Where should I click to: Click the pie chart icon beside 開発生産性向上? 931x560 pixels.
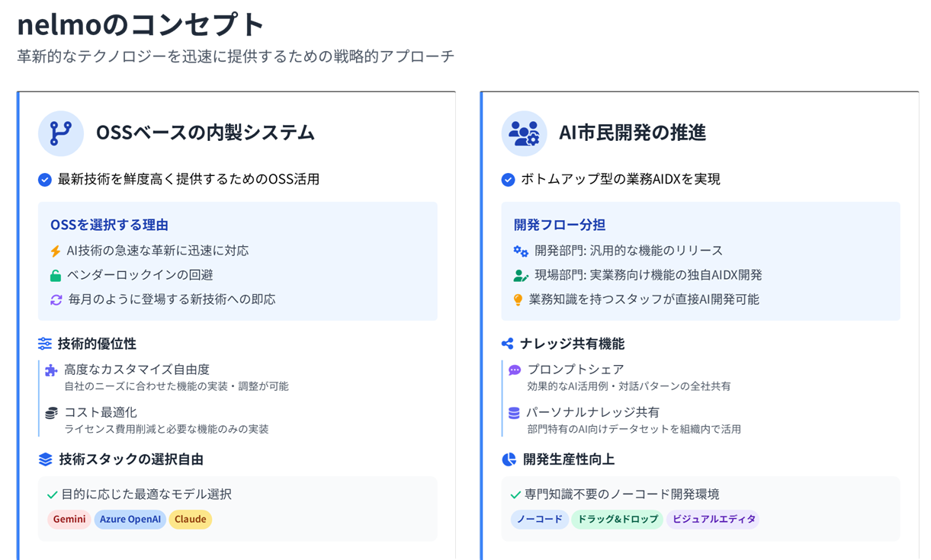click(x=509, y=459)
